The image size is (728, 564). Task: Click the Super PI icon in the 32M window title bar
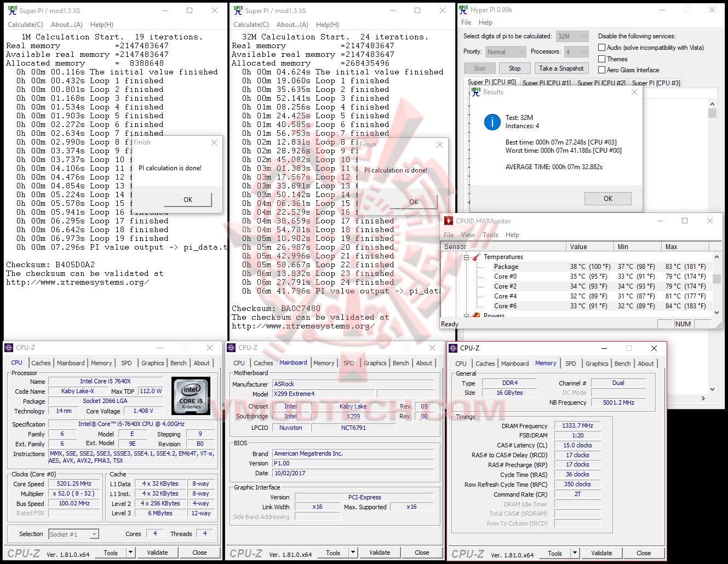point(238,10)
